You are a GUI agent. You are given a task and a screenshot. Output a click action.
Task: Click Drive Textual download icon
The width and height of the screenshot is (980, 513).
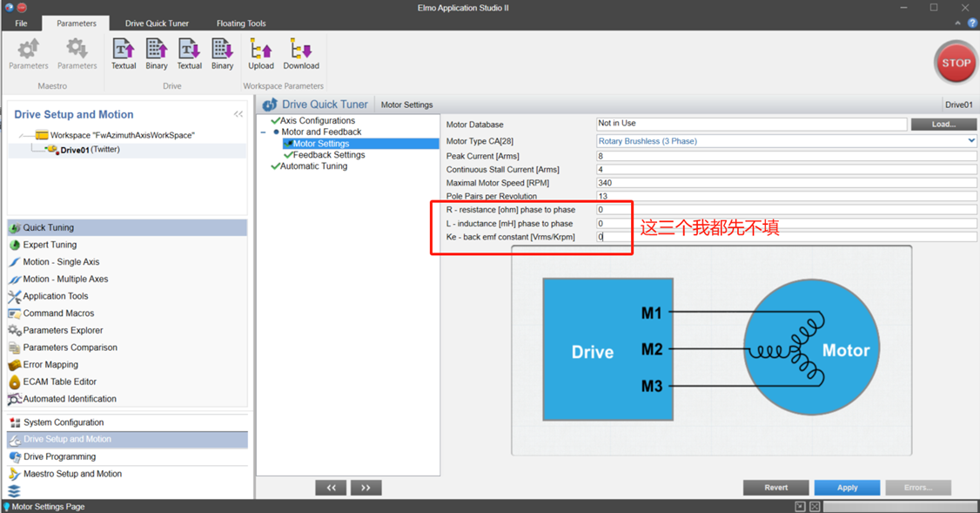tap(189, 49)
